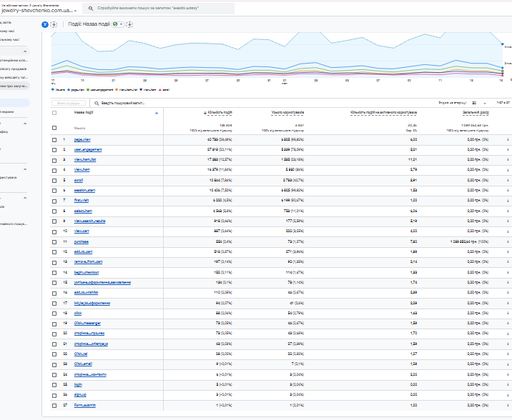Click the blue plus icon in 'Назва події' column header
The width and height of the screenshot is (512, 420).
pos(157,113)
